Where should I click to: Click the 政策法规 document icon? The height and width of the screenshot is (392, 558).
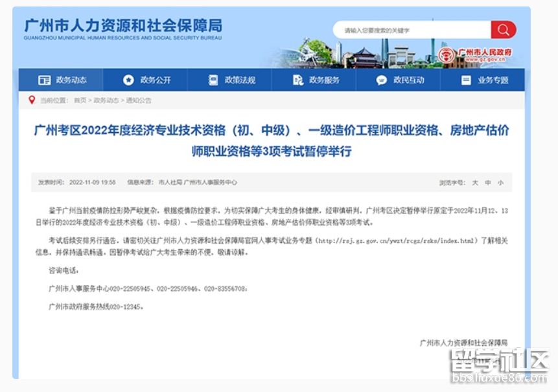213,80
